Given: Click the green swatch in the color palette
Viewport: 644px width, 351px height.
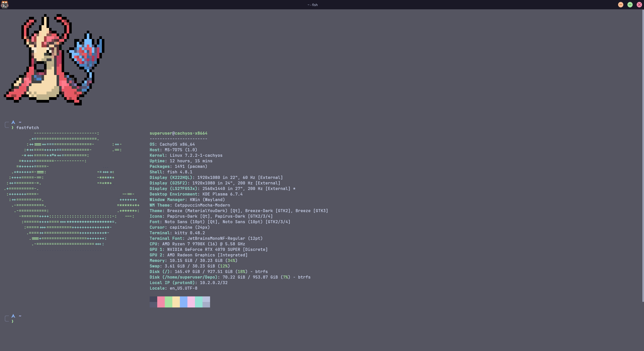Looking at the screenshot, I should point(169,302).
